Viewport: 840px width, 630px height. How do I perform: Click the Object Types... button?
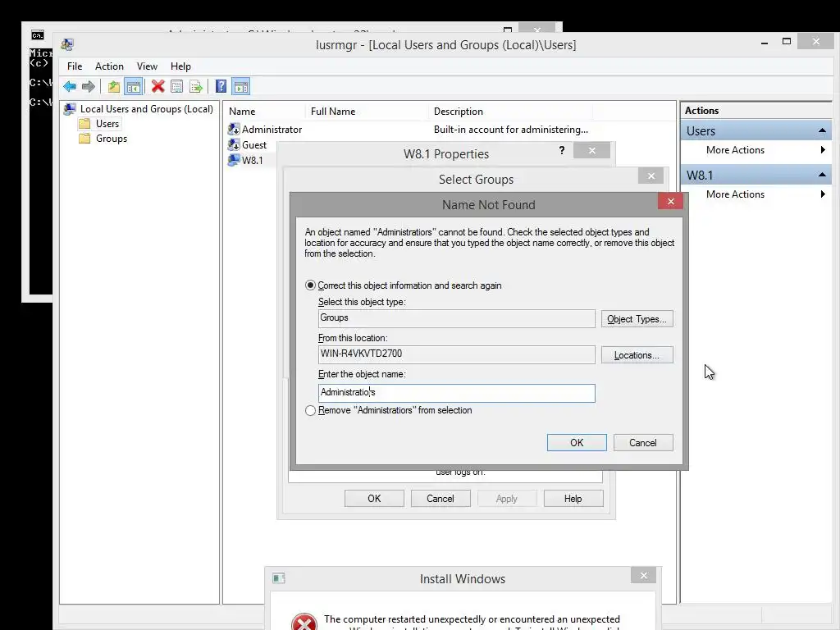[637, 319]
